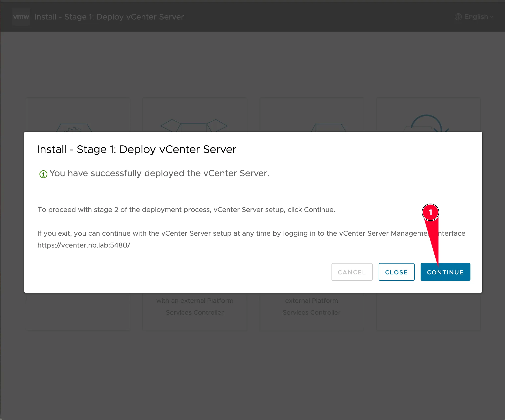Screen dimensions: 505x420
Task: Click the CANCEL button
Action: coord(352,272)
